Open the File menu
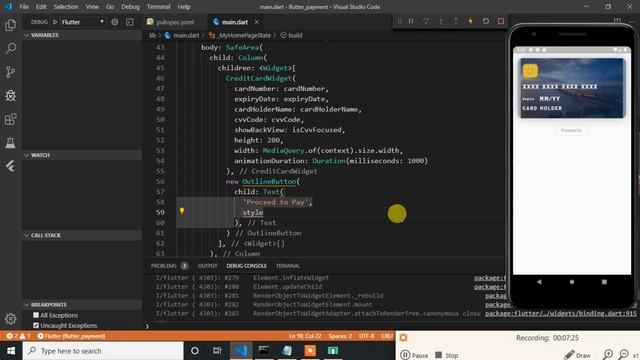 tap(24, 7)
